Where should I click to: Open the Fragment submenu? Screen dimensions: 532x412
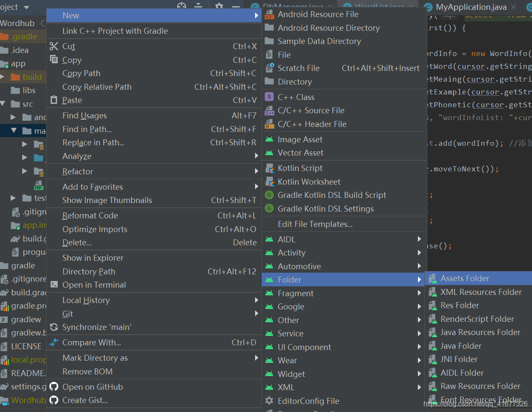click(344, 293)
